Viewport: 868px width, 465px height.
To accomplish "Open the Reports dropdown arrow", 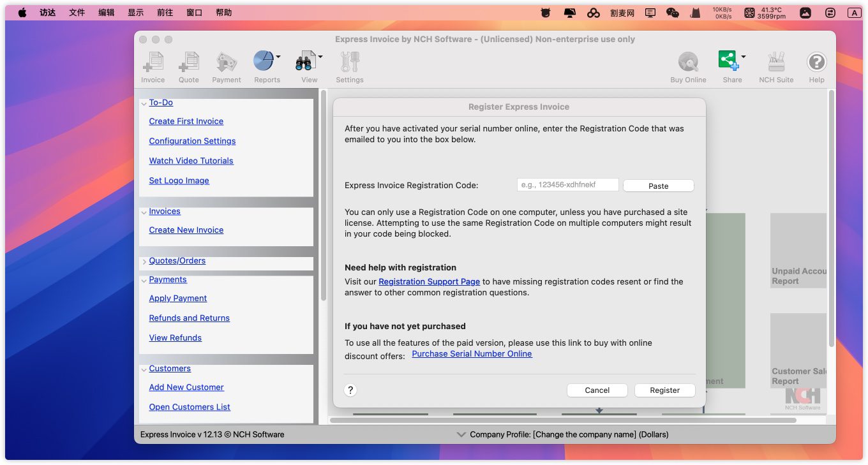I will [278, 57].
